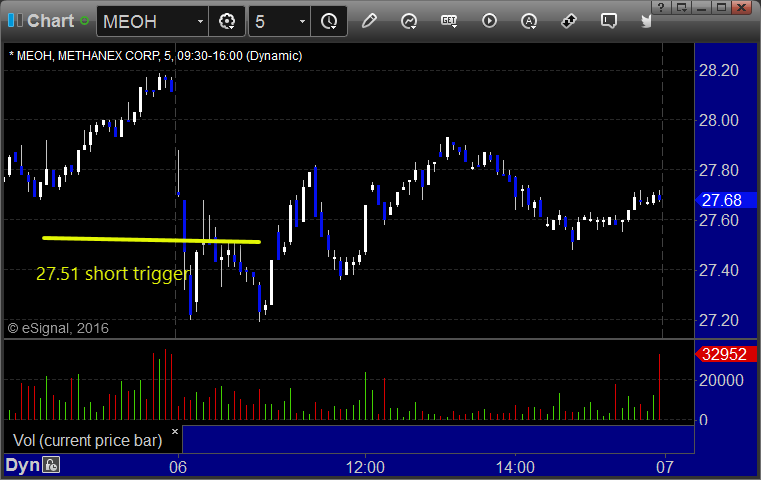Click the detach window button in title bar
Image resolution: width=761 pixels, height=480 pixels.
[x=682, y=7]
